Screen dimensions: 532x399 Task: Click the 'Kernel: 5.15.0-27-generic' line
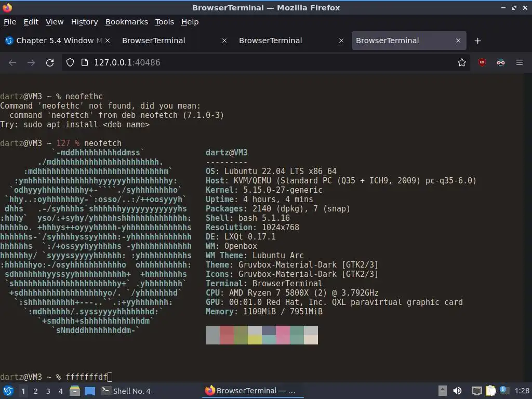(x=264, y=190)
